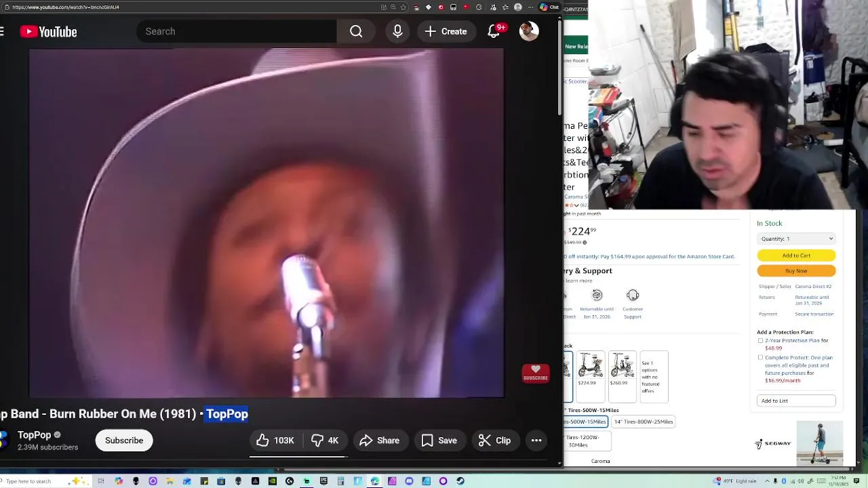Viewport: 868px width, 488px height.
Task: Click the YouTube search magnifier button
Action: 356,31
